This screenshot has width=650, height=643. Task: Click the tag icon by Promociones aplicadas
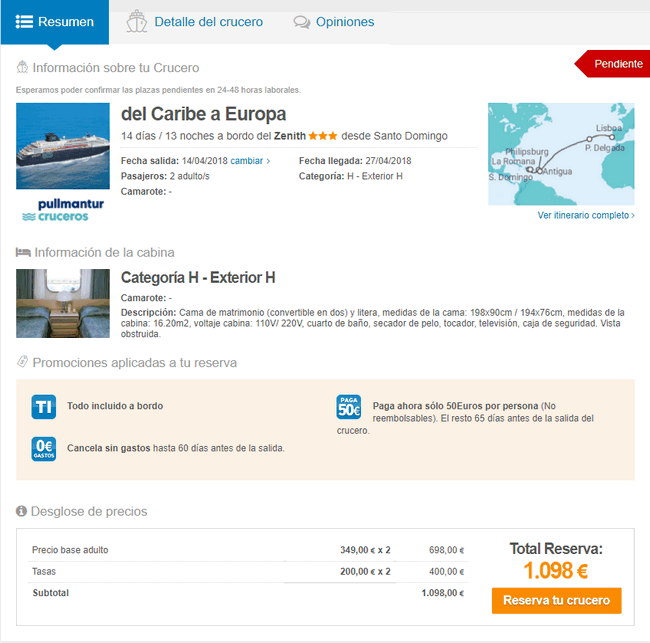22,363
